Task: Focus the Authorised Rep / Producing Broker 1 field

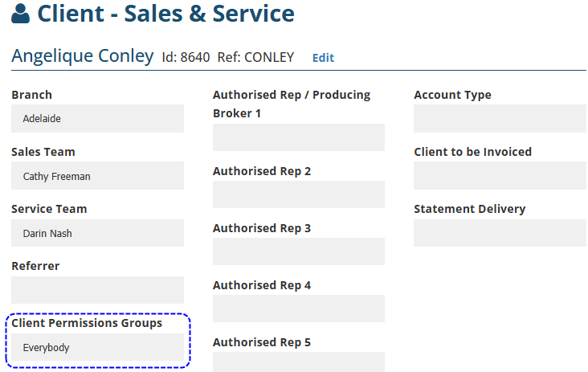Action: click(x=299, y=137)
